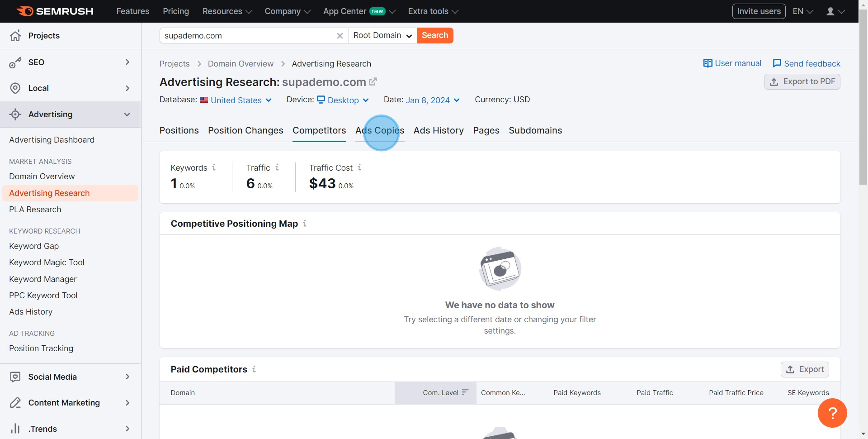
Task: Click the United States flag icon
Action: [204, 100]
